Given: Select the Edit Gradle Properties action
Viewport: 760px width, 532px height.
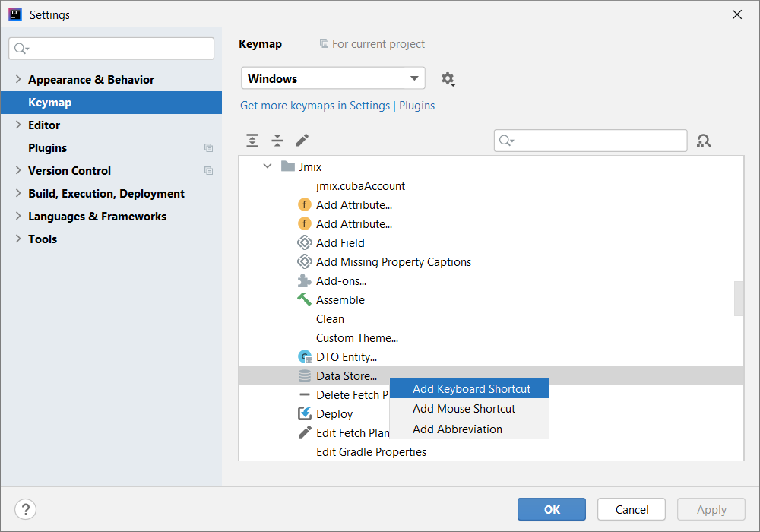Looking at the screenshot, I should coord(372,452).
